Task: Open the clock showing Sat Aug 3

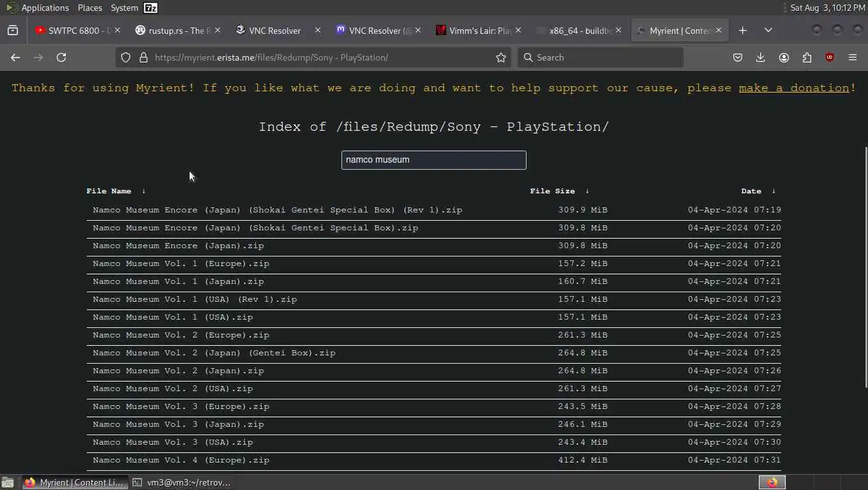Action: (x=828, y=8)
